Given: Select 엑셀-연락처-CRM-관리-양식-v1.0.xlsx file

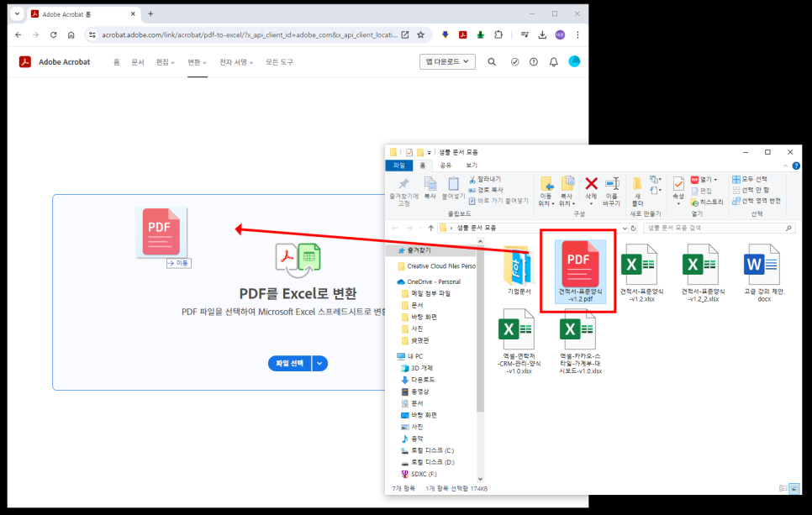Looking at the screenshot, I should click(519, 342).
